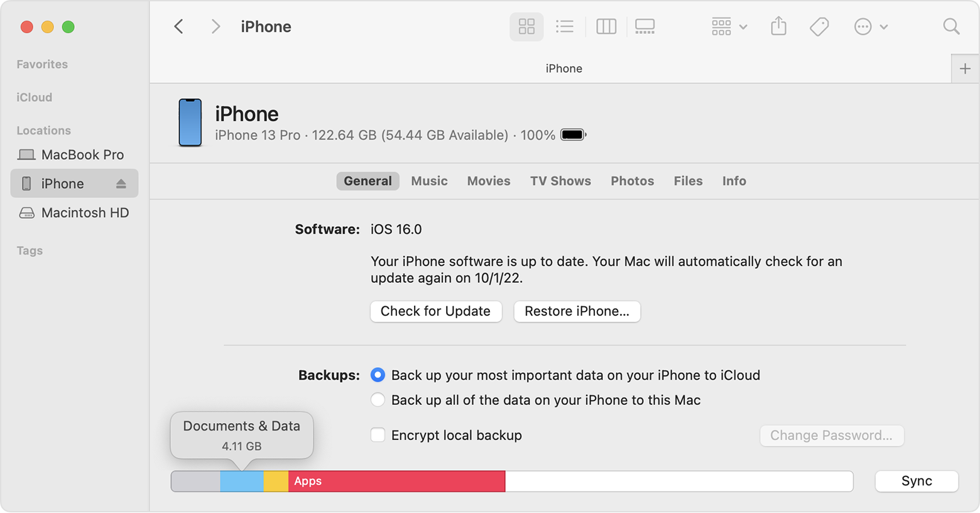
Task: Click the red Apps storage segment
Action: [396, 482]
